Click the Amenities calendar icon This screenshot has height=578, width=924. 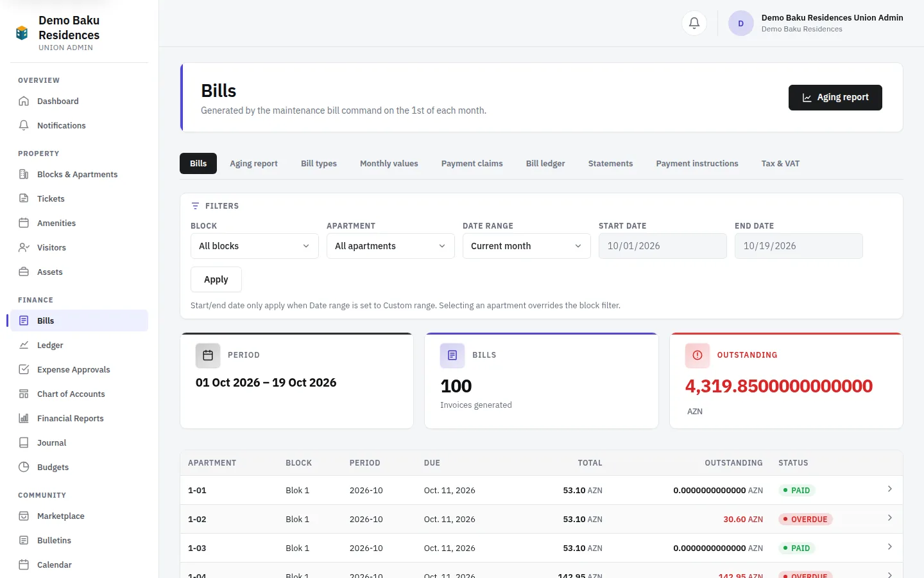coord(24,223)
